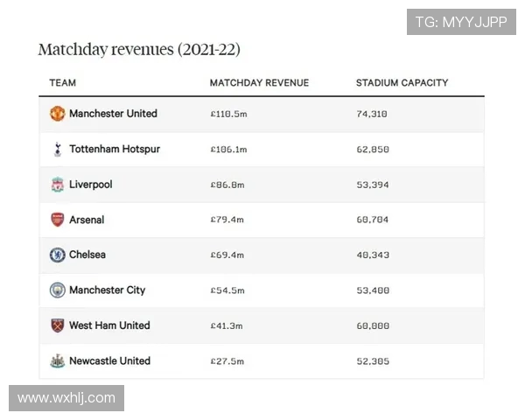Click the TG: MYYJJPP label
This screenshot has height=420, width=525.
[x=461, y=22]
